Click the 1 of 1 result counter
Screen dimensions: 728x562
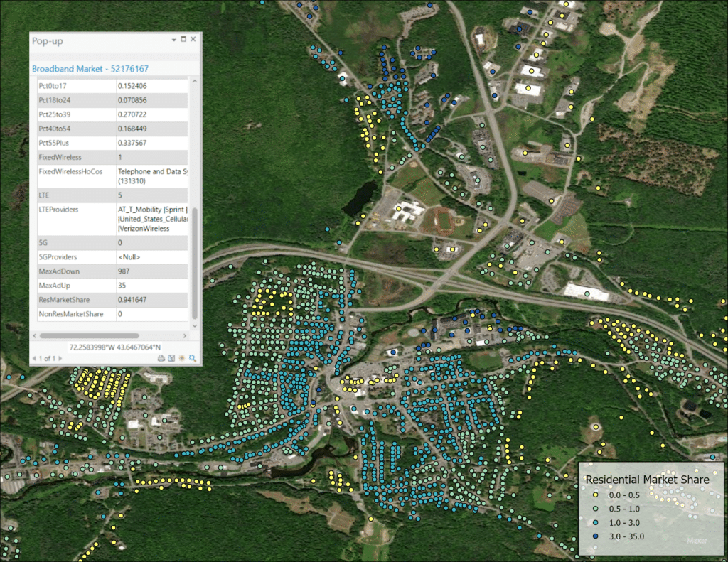click(47, 358)
